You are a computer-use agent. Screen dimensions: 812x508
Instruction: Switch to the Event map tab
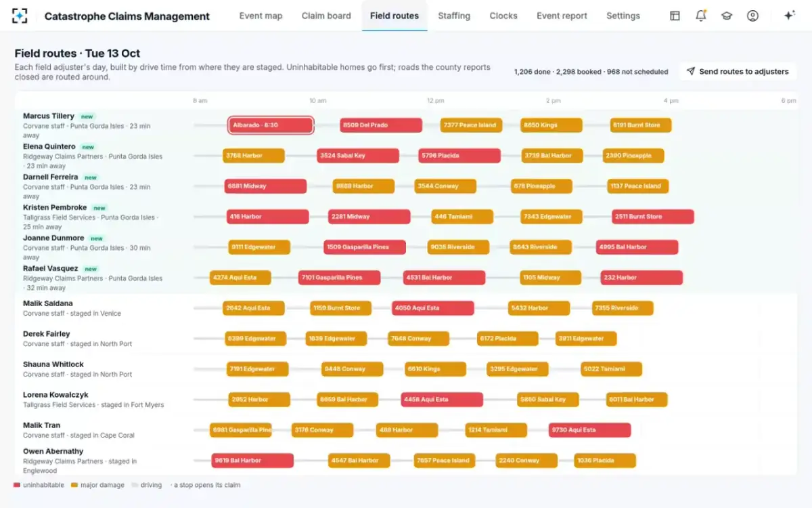[x=261, y=16]
